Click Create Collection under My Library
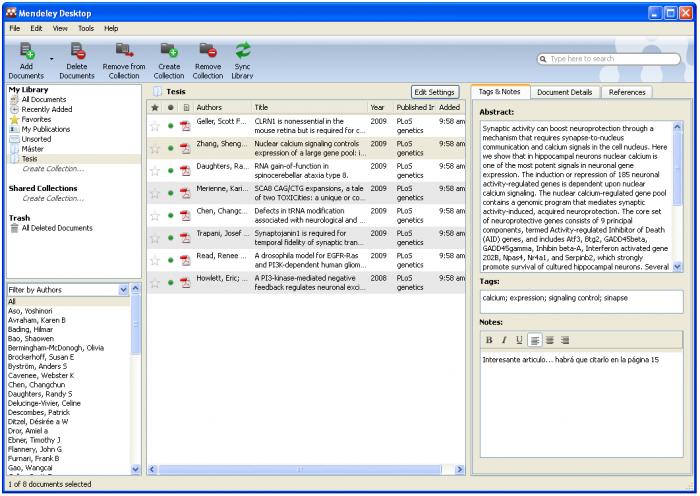Screen dimensions: 700x496 tap(53, 169)
